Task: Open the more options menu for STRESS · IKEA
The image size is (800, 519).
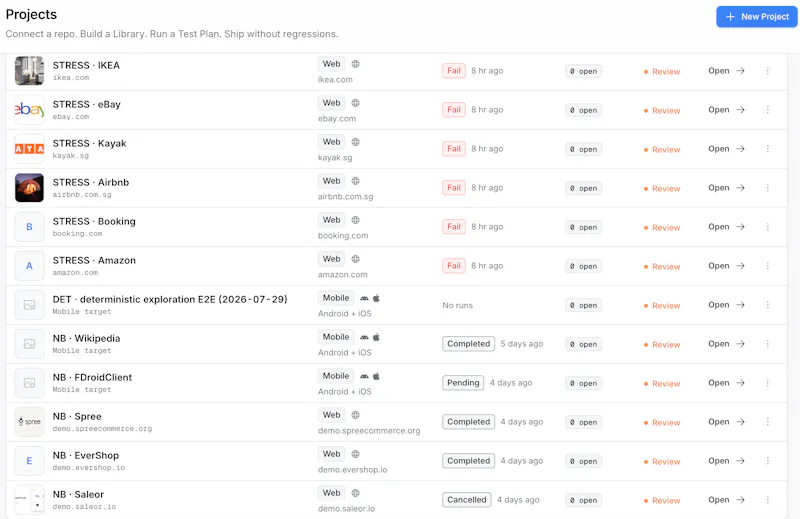Action: pos(767,71)
